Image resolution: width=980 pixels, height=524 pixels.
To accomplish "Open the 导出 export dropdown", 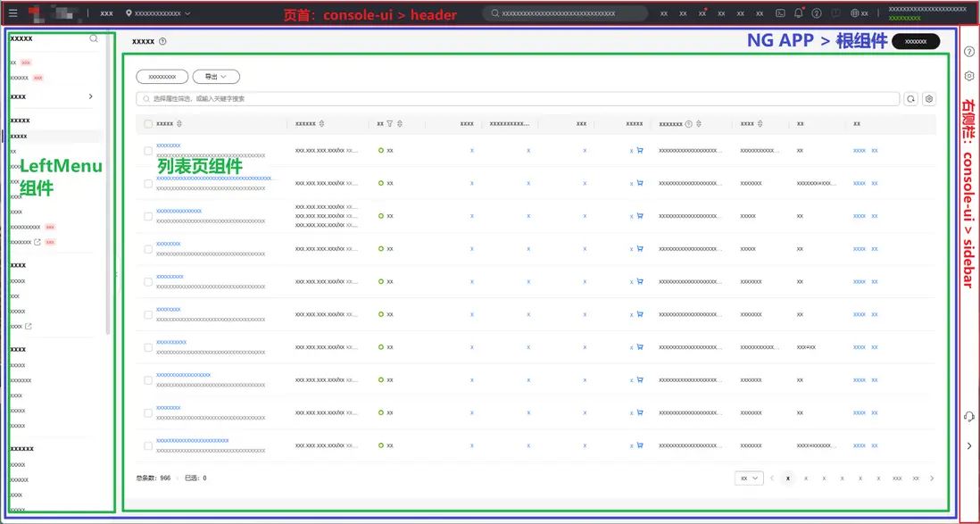I will pyautogui.click(x=216, y=78).
